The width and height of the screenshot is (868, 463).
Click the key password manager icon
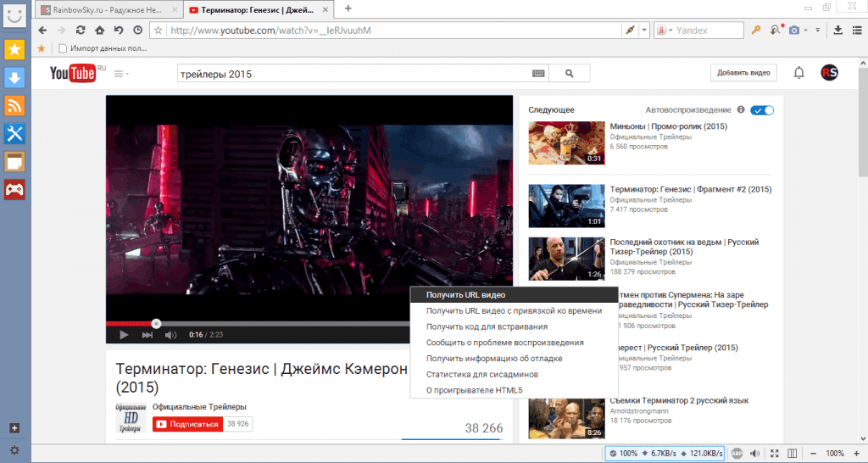coord(755,31)
